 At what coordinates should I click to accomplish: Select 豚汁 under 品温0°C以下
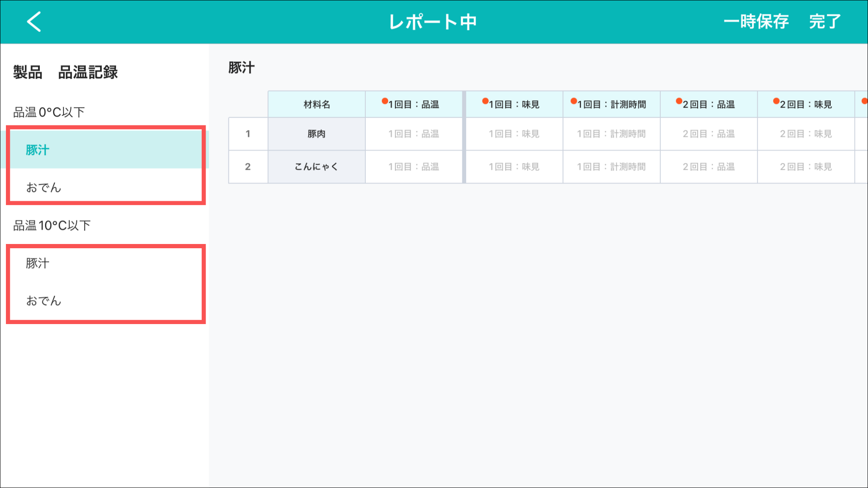pyautogui.click(x=38, y=150)
